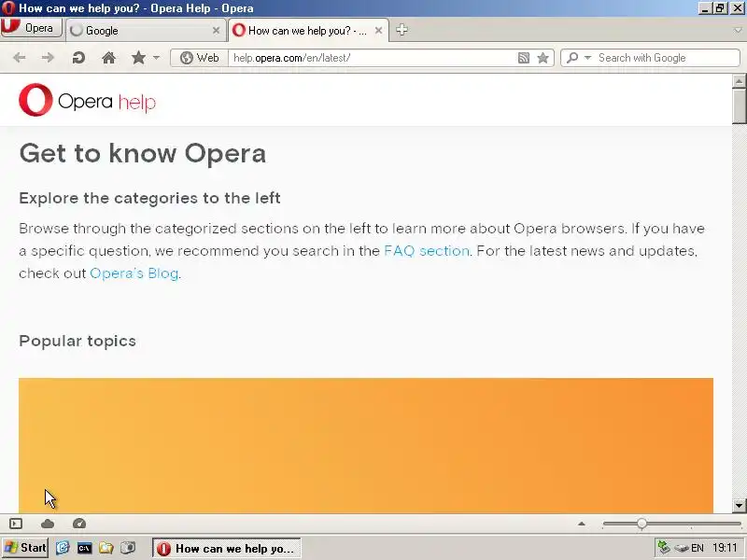
Task: Open bookmarks star menu
Action: coord(138,58)
